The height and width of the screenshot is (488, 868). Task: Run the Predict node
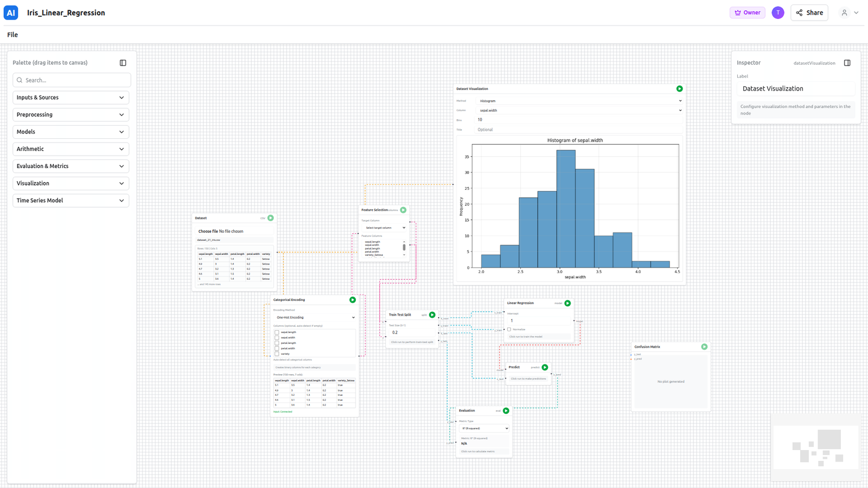pos(545,368)
